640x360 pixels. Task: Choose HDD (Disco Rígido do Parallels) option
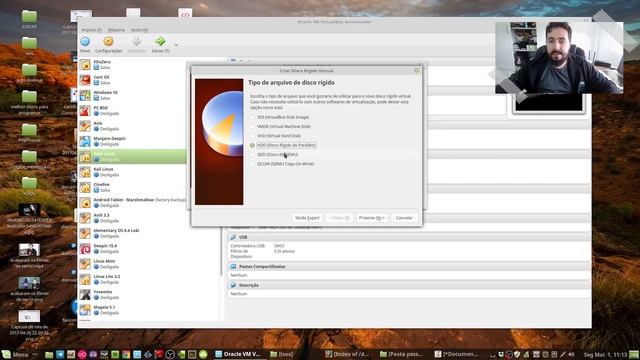tap(283, 145)
